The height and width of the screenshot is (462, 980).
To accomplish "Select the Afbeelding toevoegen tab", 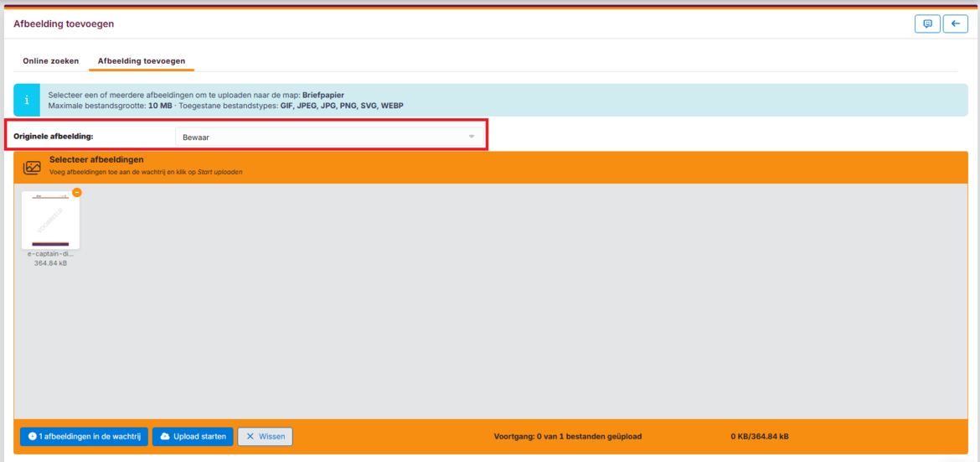I will [x=142, y=60].
